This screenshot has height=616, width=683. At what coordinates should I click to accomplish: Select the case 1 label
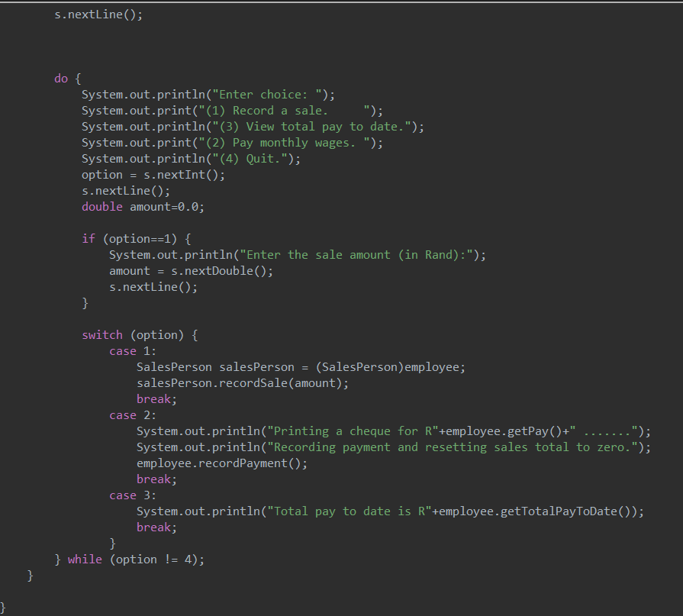pos(123,350)
